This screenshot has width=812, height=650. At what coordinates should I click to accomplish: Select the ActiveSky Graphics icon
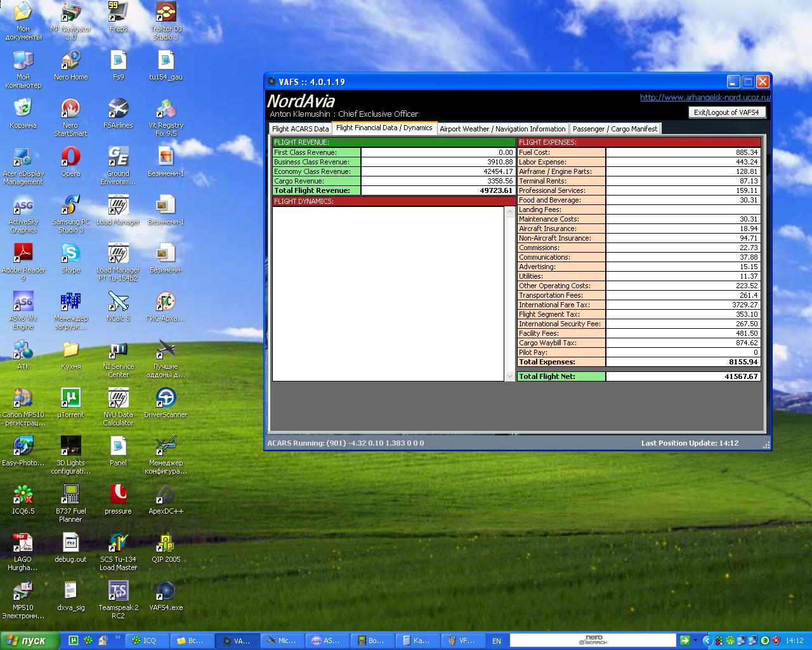pyautogui.click(x=23, y=213)
